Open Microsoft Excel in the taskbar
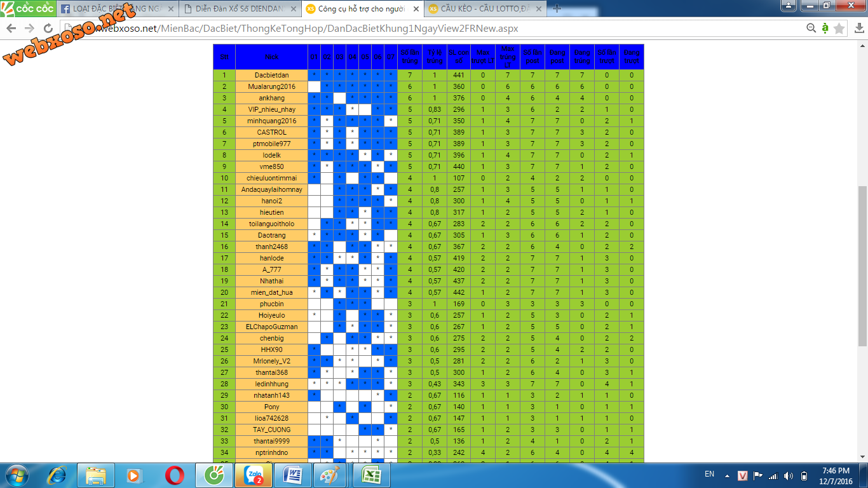 tap(371, 475)
